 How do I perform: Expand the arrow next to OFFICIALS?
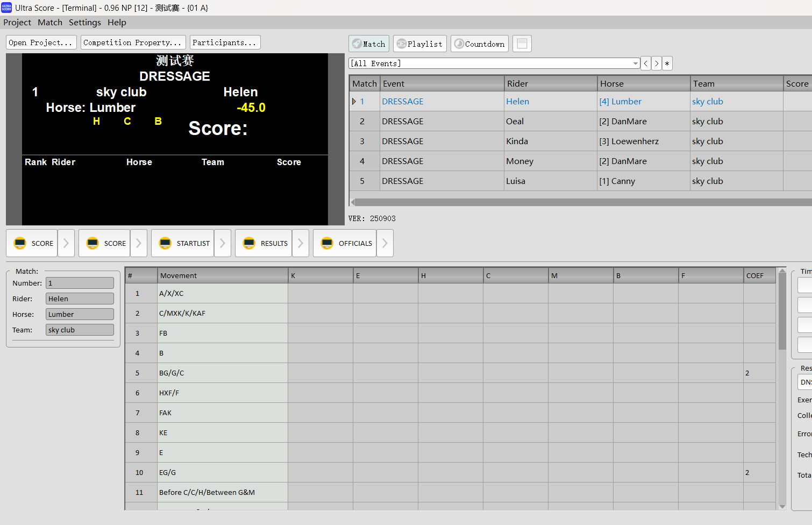[385, 243]
